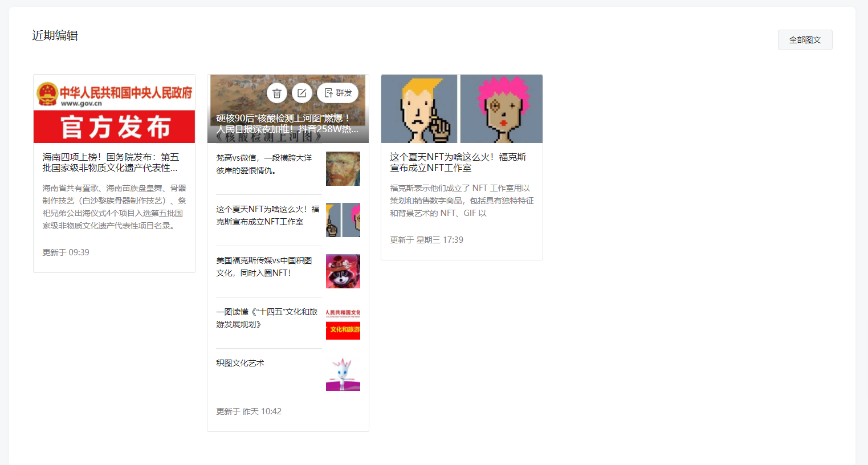Click summary text starting 福克斯表示他们成立了
This screenshot has height=465, width=868.
[x=462, y=201]
